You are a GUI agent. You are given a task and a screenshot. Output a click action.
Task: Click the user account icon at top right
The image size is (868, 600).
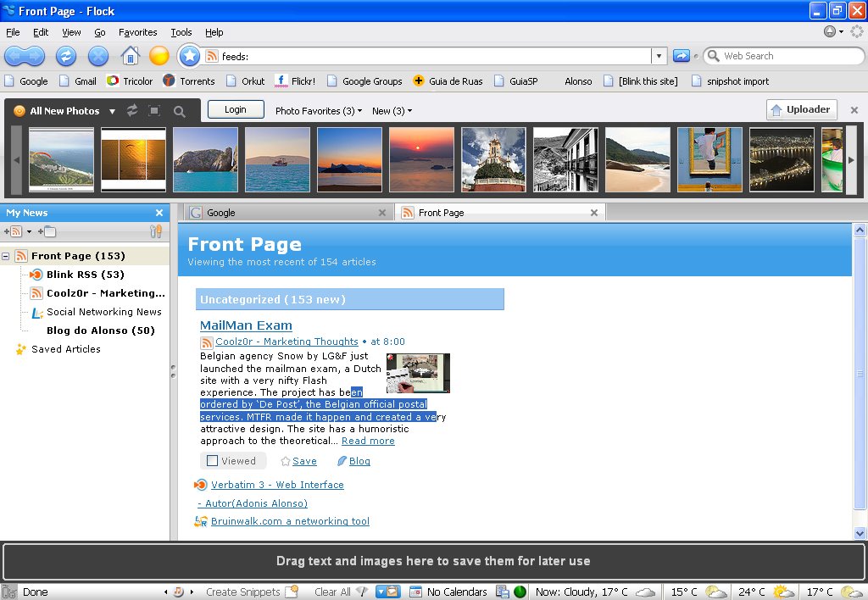(829, 31)
